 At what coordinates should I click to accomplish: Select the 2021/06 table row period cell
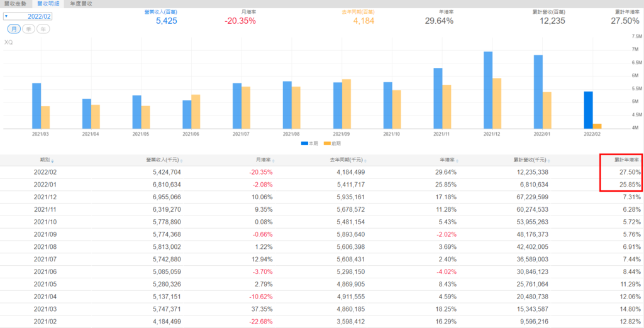coord(45,272)
